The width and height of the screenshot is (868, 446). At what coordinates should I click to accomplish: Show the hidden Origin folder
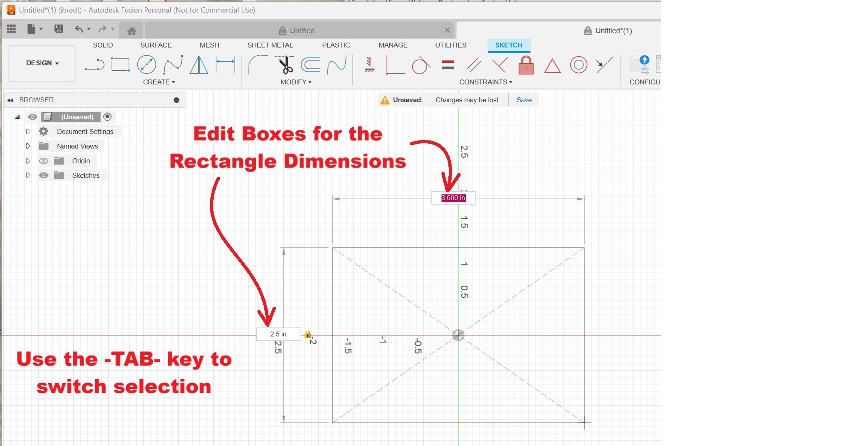click(x=43, y=161)
